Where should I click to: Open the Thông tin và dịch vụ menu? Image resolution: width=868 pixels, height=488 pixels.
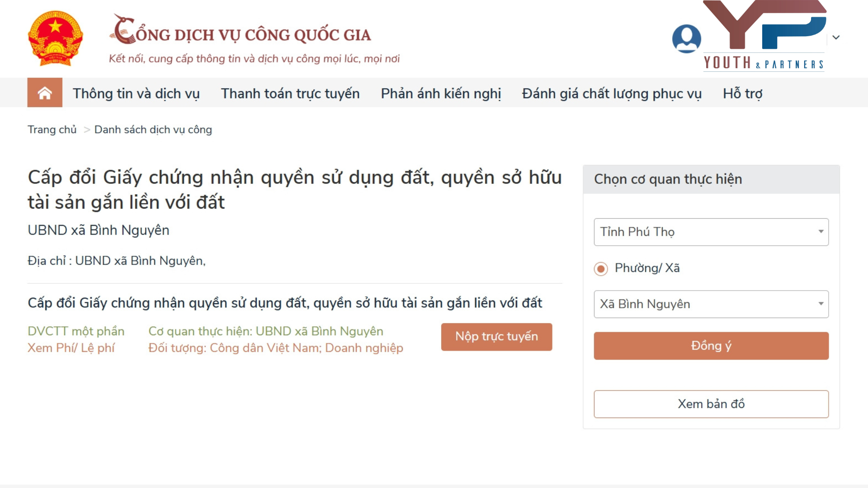(x=137, y=94)
